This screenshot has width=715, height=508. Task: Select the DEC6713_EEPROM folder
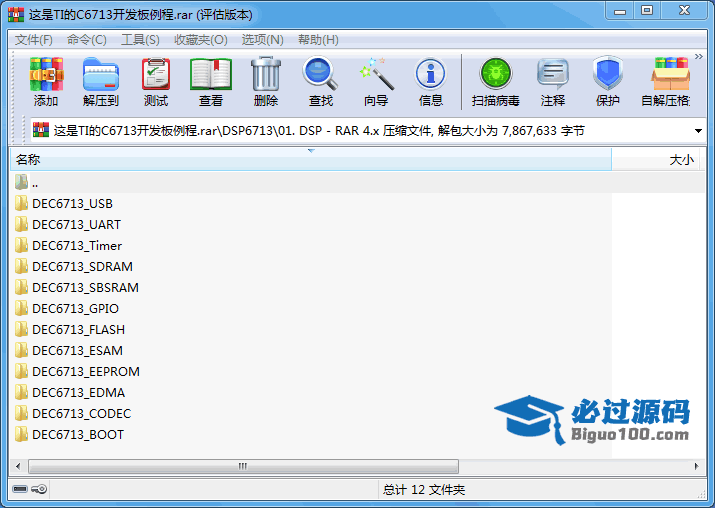click(x=77, y=371)
